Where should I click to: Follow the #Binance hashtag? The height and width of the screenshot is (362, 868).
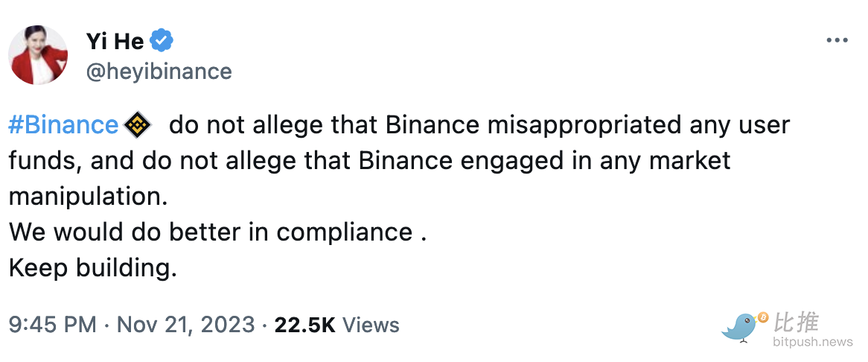click(x=63, y=125)
